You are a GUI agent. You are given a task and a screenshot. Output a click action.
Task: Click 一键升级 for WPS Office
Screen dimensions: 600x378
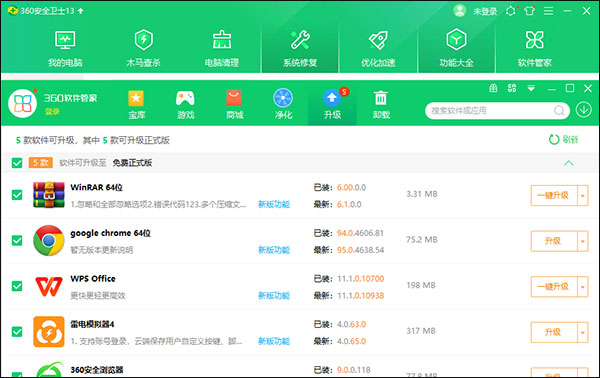coord(554,287)
